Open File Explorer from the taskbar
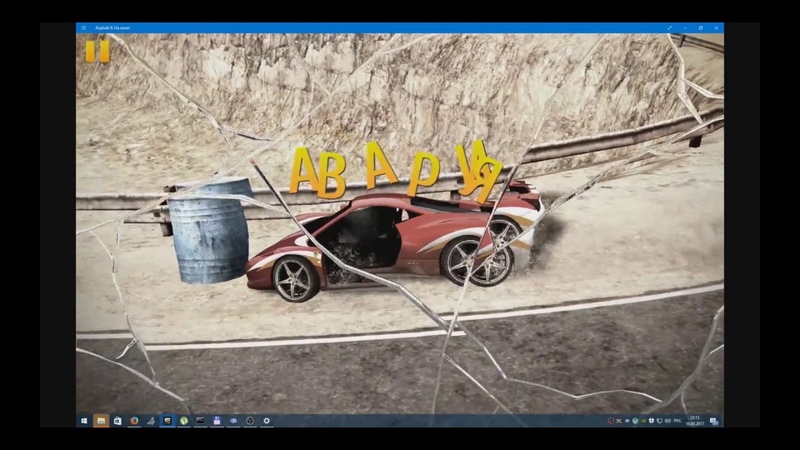This screenshot has height=450, width=800. coord(101,421)
